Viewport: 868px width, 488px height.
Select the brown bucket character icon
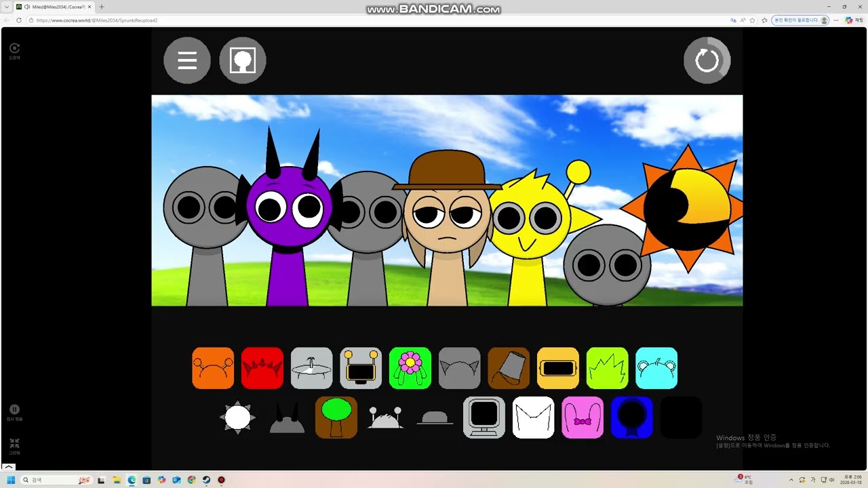[509, 368]
